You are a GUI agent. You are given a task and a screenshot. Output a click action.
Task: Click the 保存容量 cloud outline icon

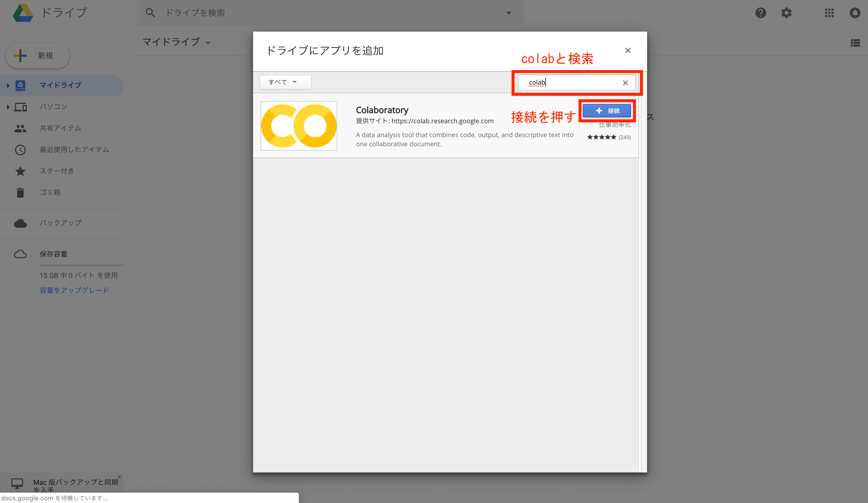(x=20, y=254)
